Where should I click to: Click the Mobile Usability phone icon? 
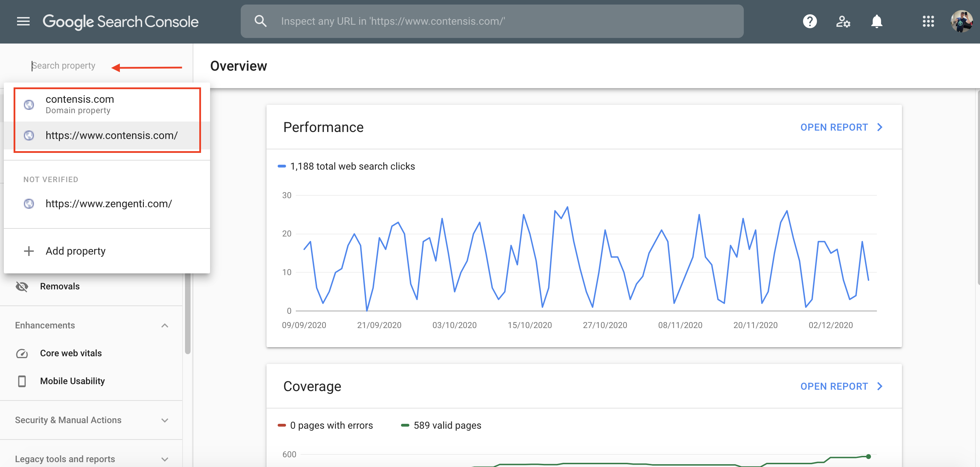pos(22,381)
